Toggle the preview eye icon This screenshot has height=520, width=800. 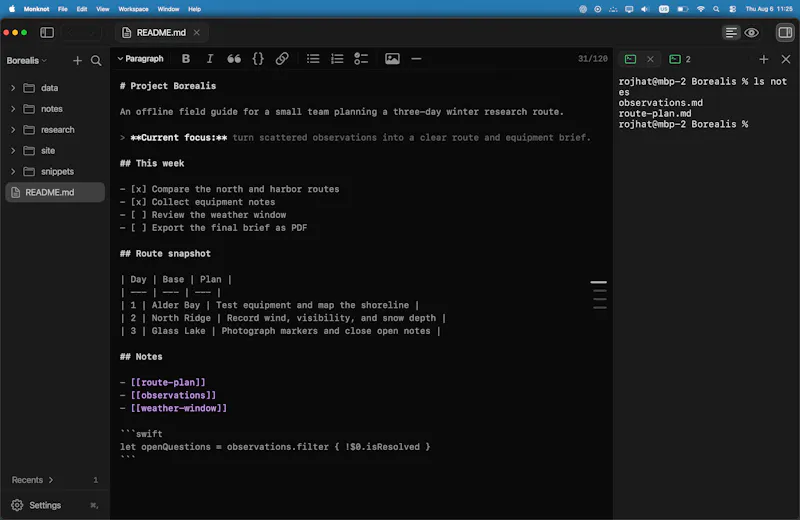(751, 33)
